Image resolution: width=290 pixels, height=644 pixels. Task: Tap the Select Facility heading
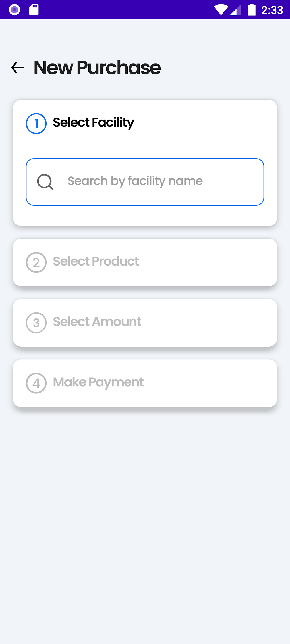[x=94, y=123]
